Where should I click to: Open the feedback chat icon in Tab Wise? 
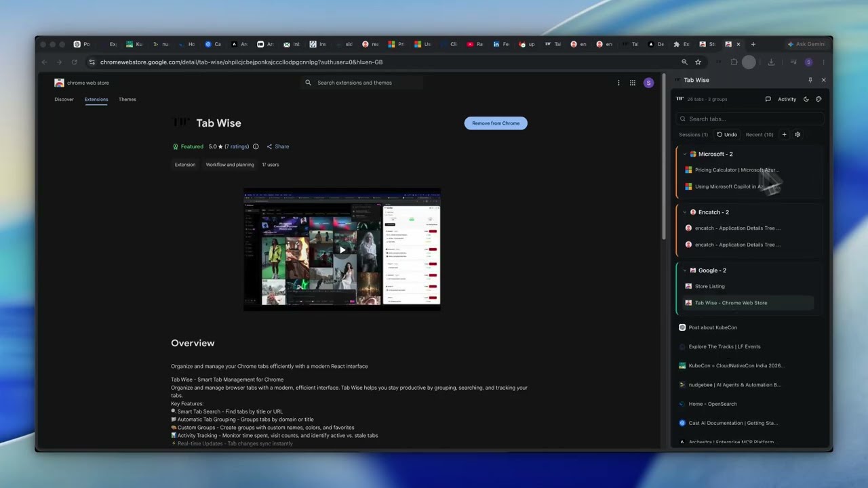(768, 99)
